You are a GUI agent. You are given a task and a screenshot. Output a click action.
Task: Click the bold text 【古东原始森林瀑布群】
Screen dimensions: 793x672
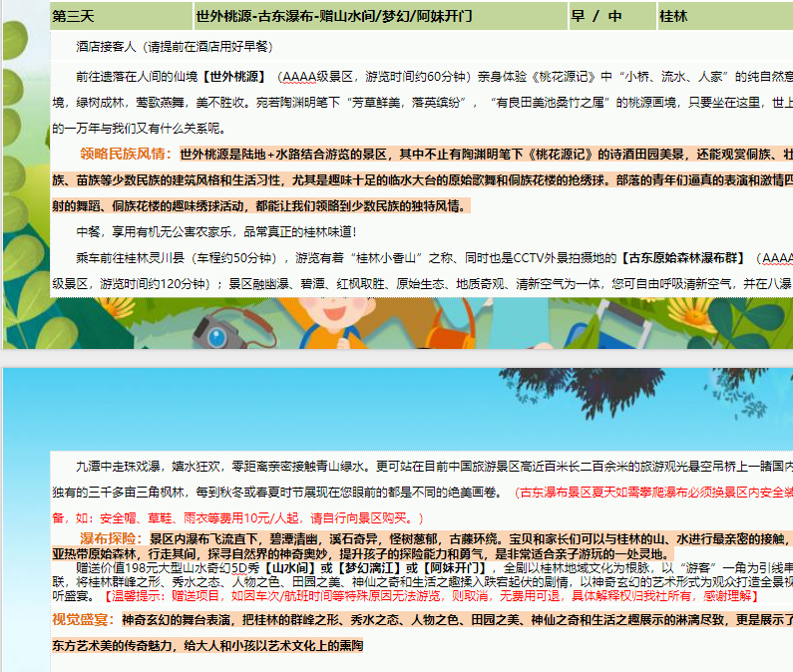click(x=682, y=258)
